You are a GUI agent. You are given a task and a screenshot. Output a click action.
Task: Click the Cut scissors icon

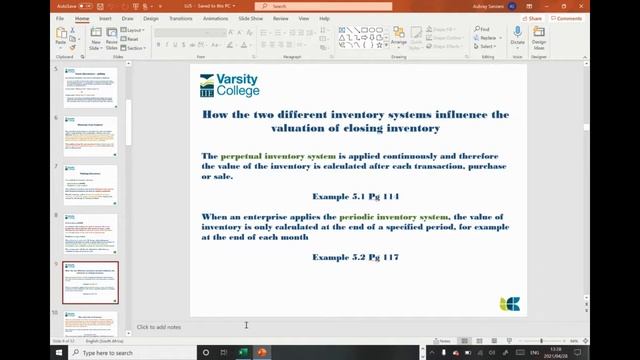[x=73, y=30]
